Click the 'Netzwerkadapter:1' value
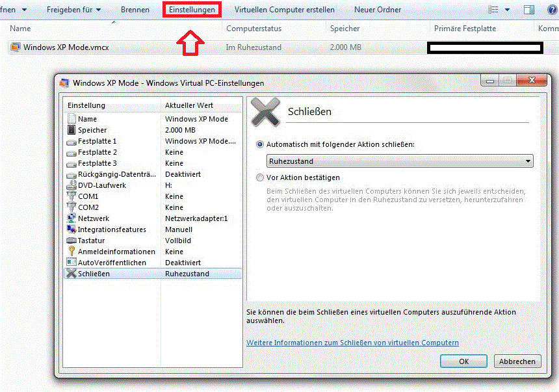This screenshot has height=392, width=559. coord(196,218)
